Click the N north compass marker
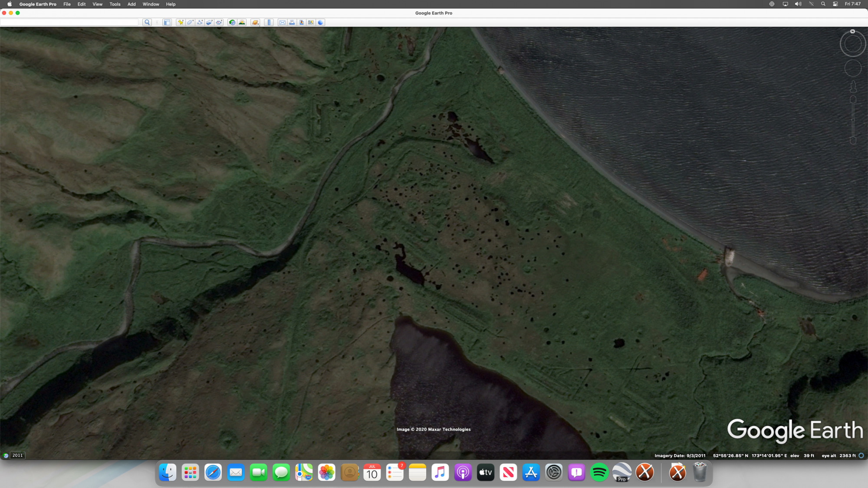This screenshot has width=868, height=488. click(x=853, y=31)
